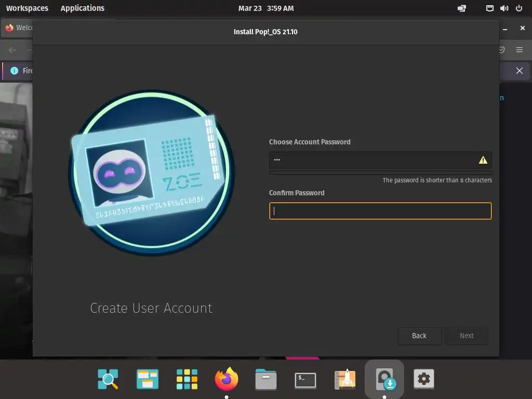
Task: Click the 'password is shorter than 8 characters' message
Action: tap(437, 180)
